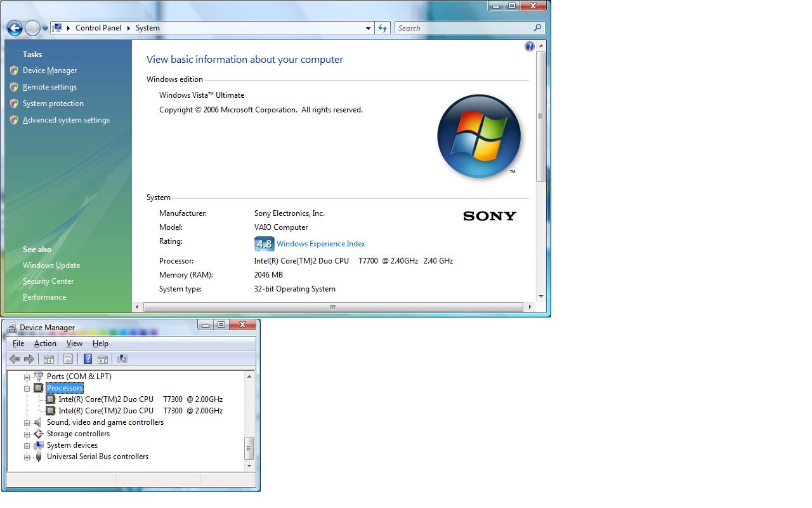This screenshot has width=812, height=508.
Task: Open Security Center under See also
Action: pyautogui.click(x=48, y=281)
